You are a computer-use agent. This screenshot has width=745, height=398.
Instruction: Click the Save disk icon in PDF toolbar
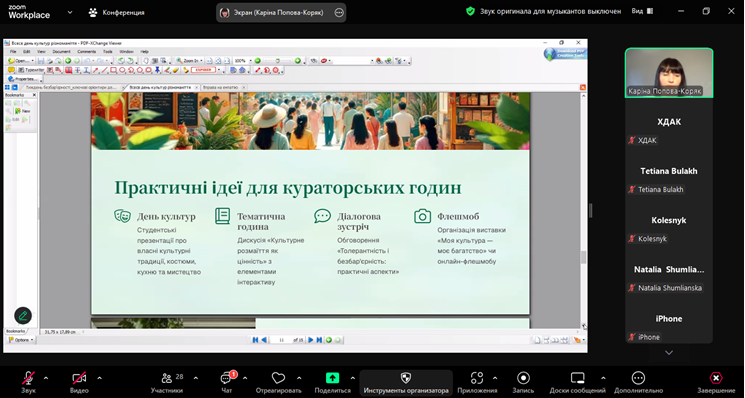coord(41,61)
